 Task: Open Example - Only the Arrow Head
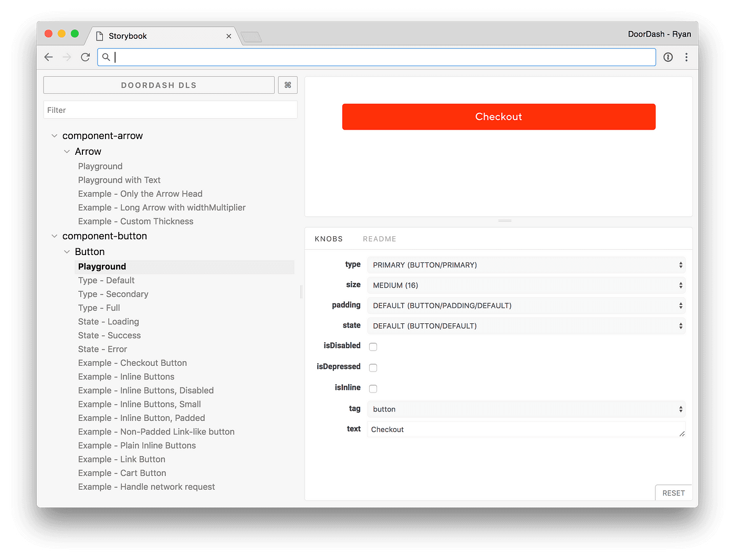[140, 194]
